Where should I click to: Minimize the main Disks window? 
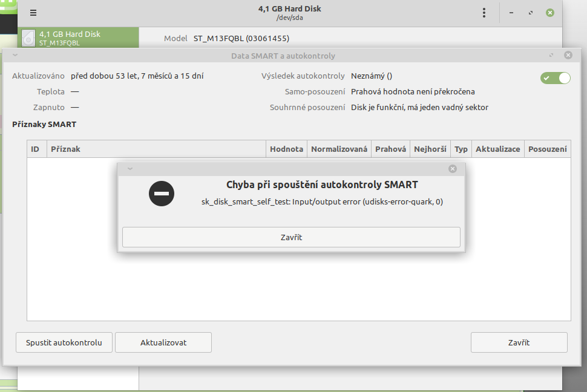click(512, 13)
